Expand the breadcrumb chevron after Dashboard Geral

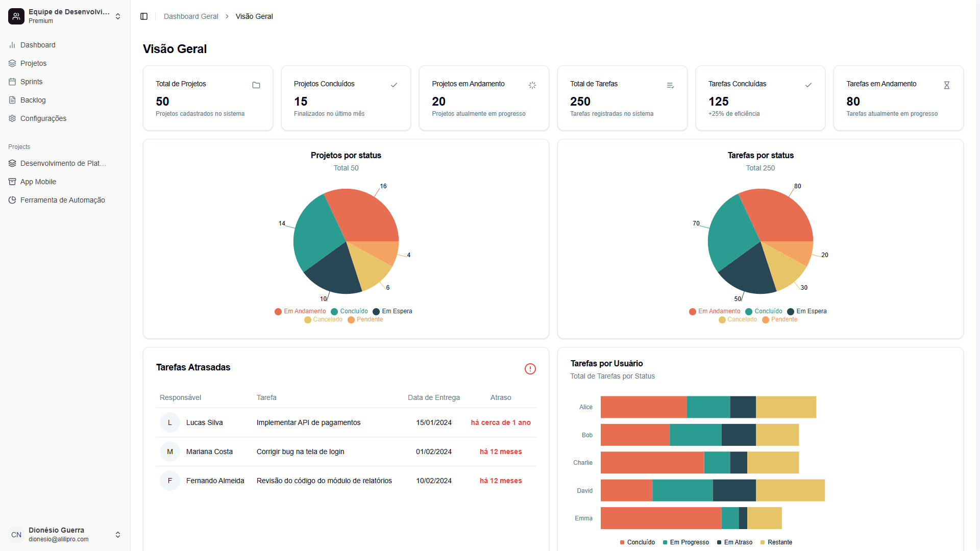226,16
